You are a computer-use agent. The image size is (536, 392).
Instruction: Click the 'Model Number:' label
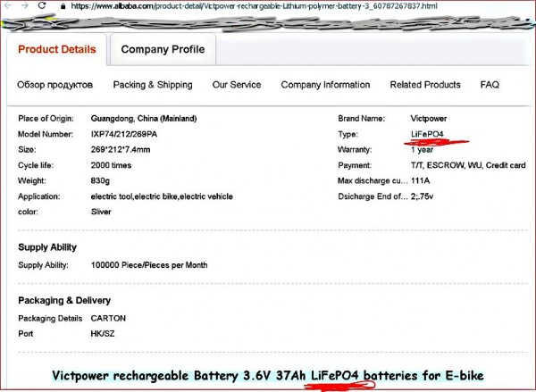46,134
